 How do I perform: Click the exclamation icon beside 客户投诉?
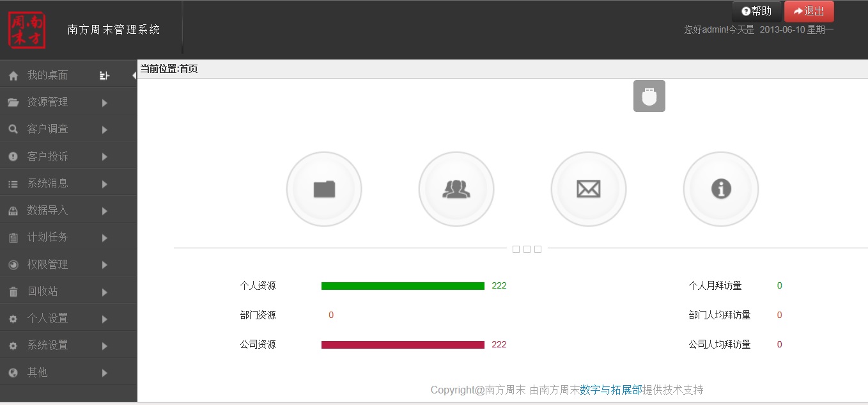click(x=13, y=156)
